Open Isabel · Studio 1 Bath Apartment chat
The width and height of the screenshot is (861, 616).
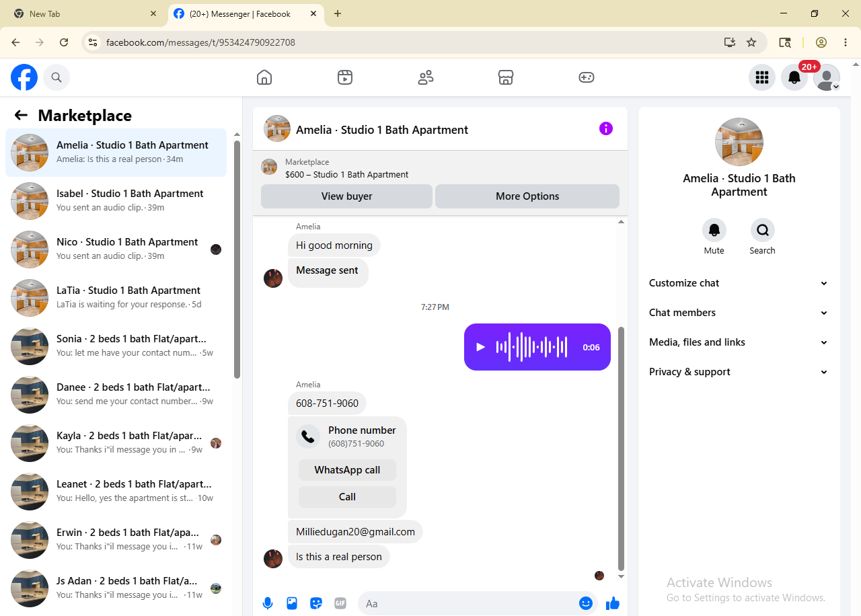[x=116, y=201]
